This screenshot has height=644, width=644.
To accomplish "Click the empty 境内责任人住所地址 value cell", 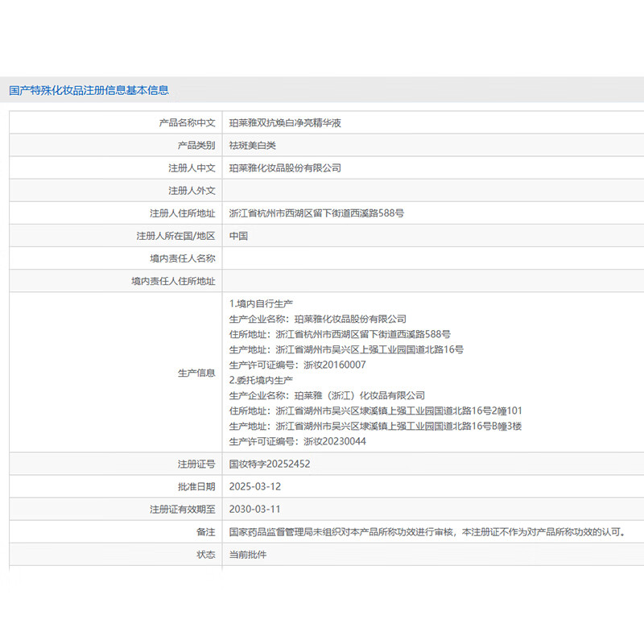I will (431, 281).
